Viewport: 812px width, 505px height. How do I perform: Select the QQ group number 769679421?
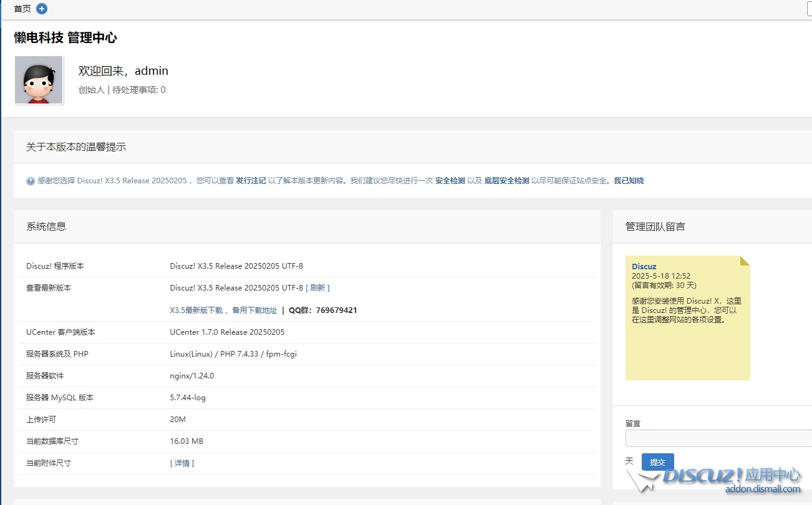coord(337,310)
